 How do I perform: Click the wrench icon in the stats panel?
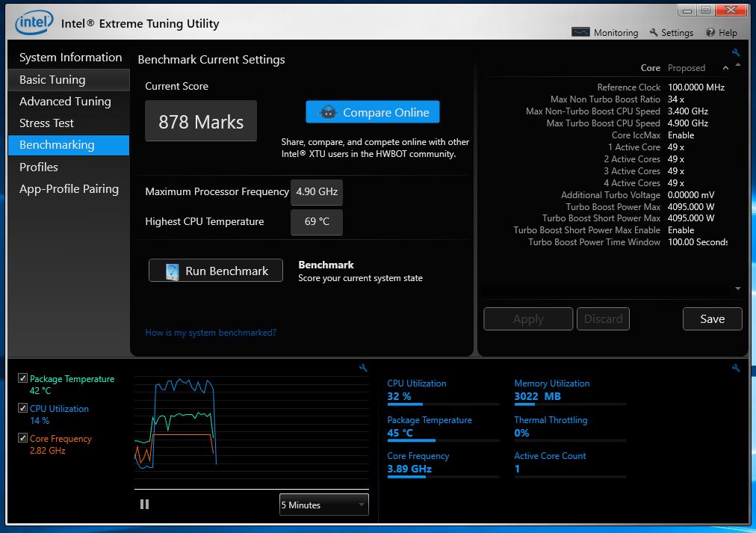[736, 368]
